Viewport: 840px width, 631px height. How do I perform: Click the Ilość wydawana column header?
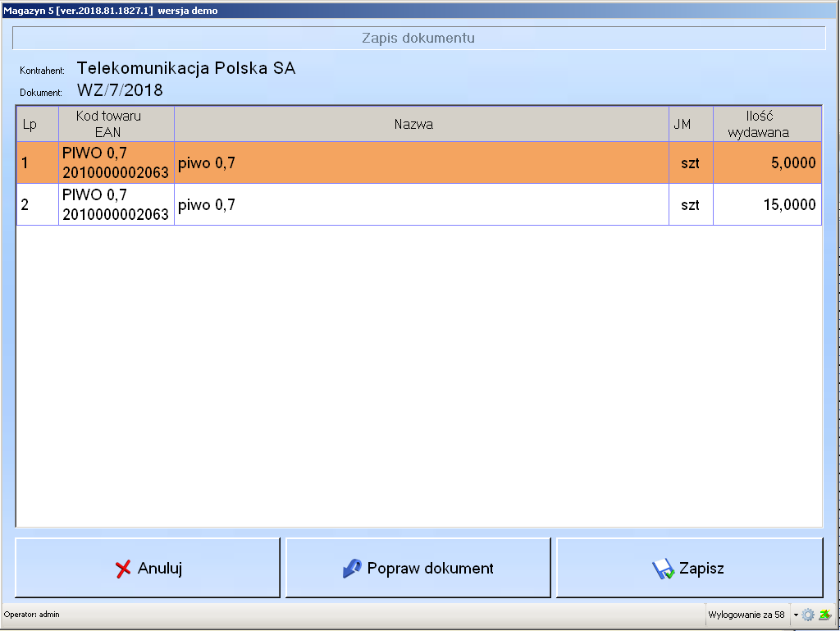(766, 124)
